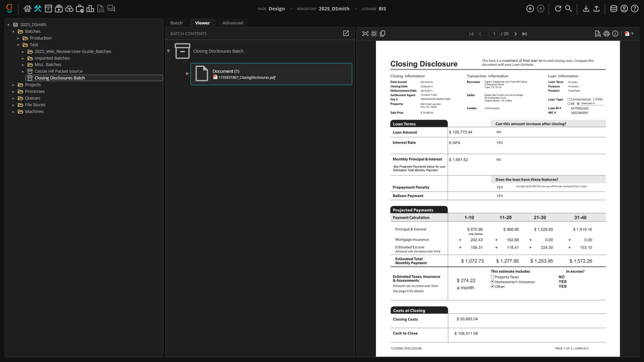Open the bar chart statistics icon
The height and width of the screenshot is (362, 644).
90,8
